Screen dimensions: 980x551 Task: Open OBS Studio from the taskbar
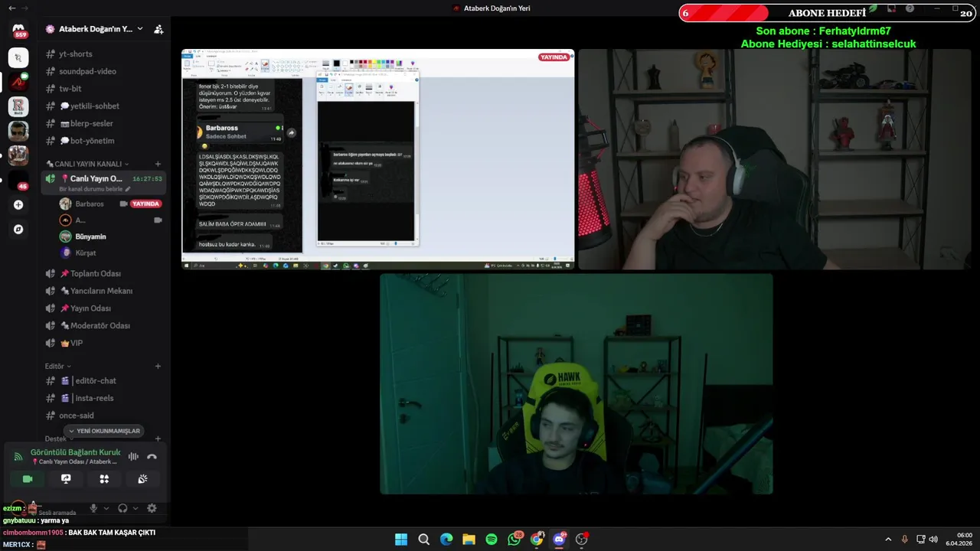tap(582, 540)
